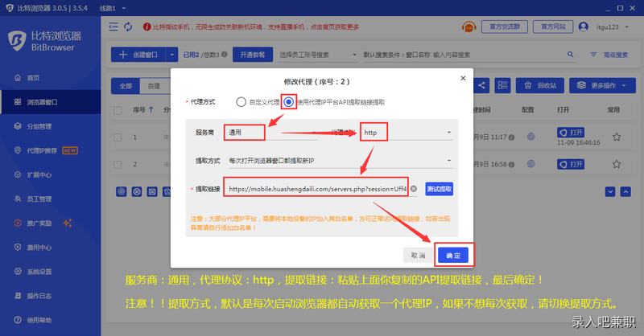Click 测试提取 button

[439, 189]
